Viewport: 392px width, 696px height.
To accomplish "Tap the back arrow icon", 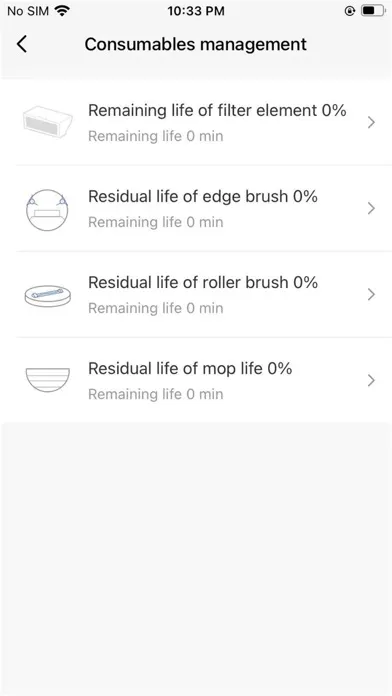I will tap(21, 44).
